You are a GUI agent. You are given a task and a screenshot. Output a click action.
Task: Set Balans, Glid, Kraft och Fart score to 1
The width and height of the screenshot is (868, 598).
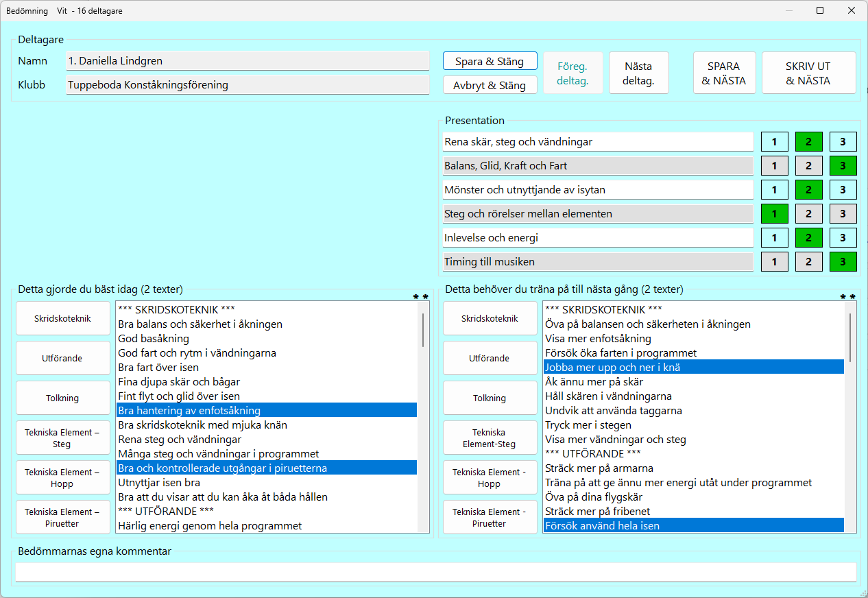pos(775,166)
